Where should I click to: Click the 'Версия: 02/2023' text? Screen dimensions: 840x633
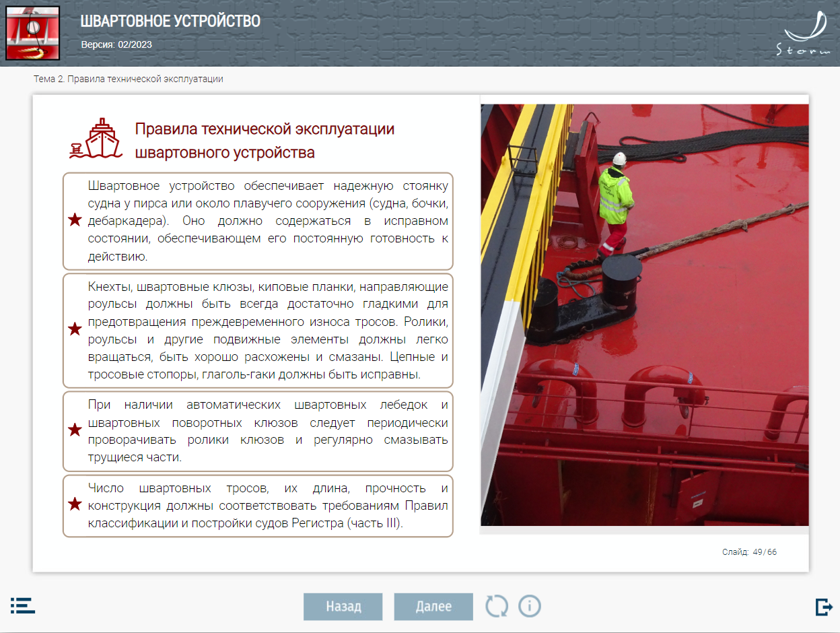pyautogui.click(x=116, y=44)
